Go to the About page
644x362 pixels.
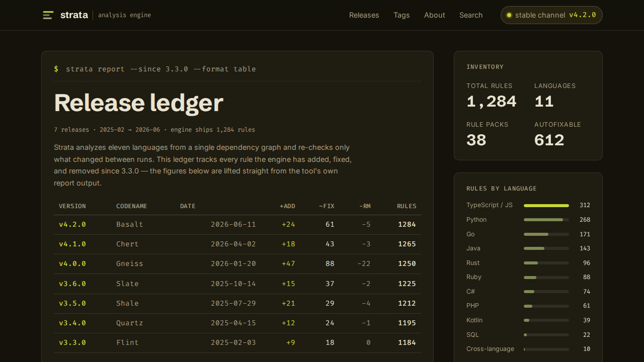[x=434, y=15]
